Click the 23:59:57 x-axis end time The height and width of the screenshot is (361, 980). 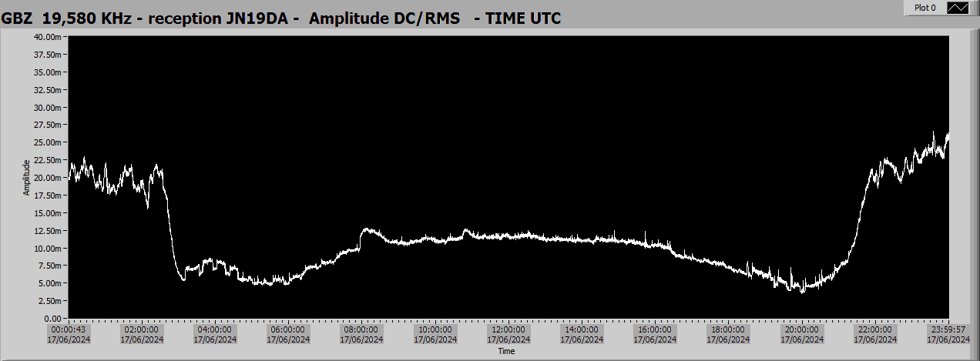click(x=947, y=329)
